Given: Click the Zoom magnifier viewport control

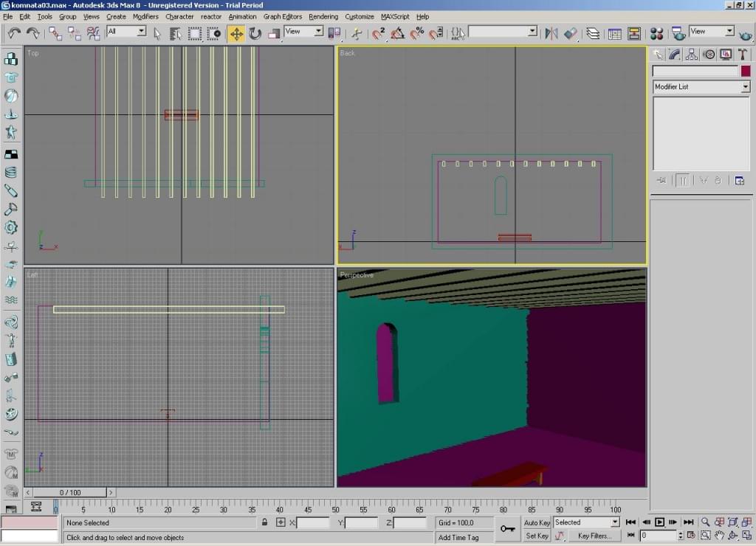Looking at the screenshot, I should point(706,522).
